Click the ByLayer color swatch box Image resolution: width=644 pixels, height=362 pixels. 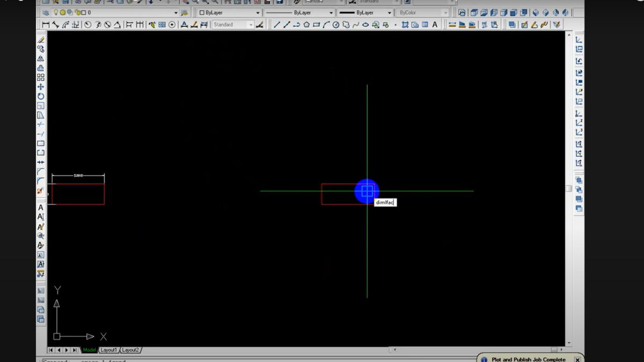click(x=202, y=12)
